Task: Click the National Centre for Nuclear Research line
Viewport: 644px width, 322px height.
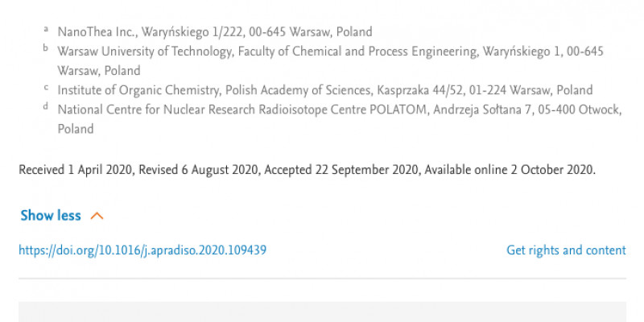Action: [339, 119]
